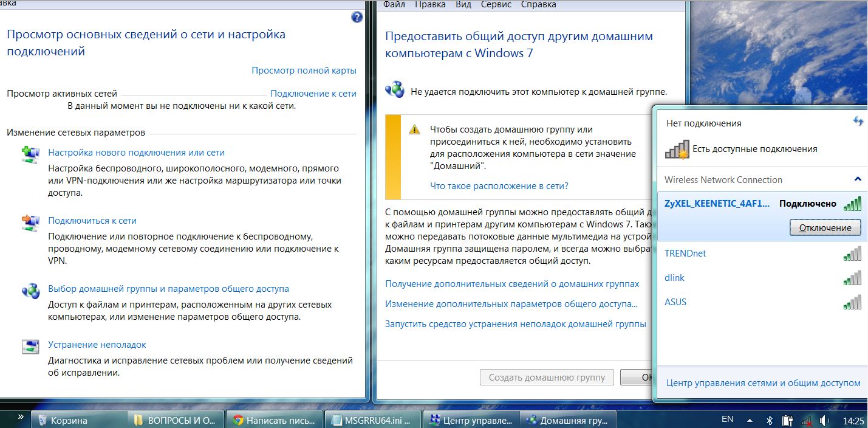Switch to Домашняя группа taskbar item
Screen dimensions: 868x428
click(569, 419)
